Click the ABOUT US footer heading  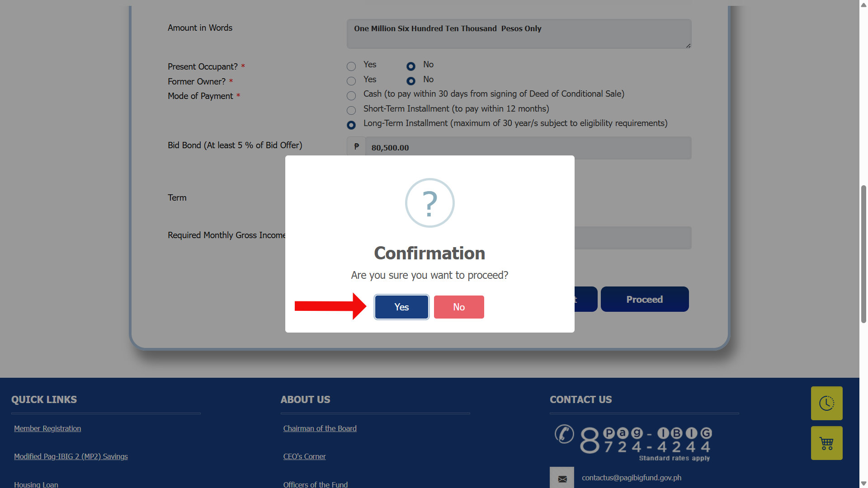click(305, 399)
